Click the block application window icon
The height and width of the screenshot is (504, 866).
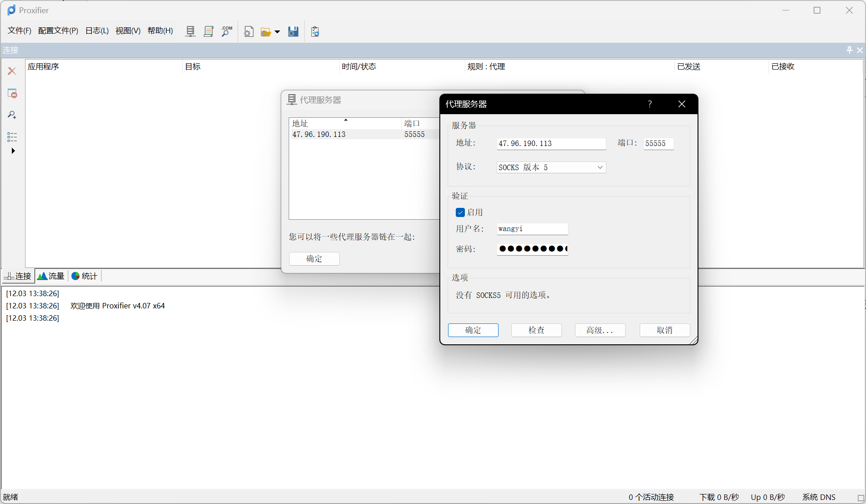click(x=12, y=93)
